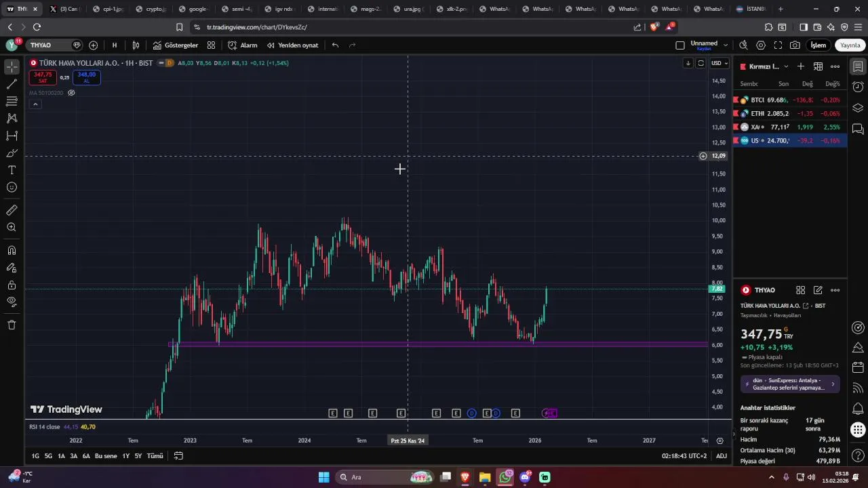Create an Alarm alert
868x488 pixels.
tap(243, 45)
